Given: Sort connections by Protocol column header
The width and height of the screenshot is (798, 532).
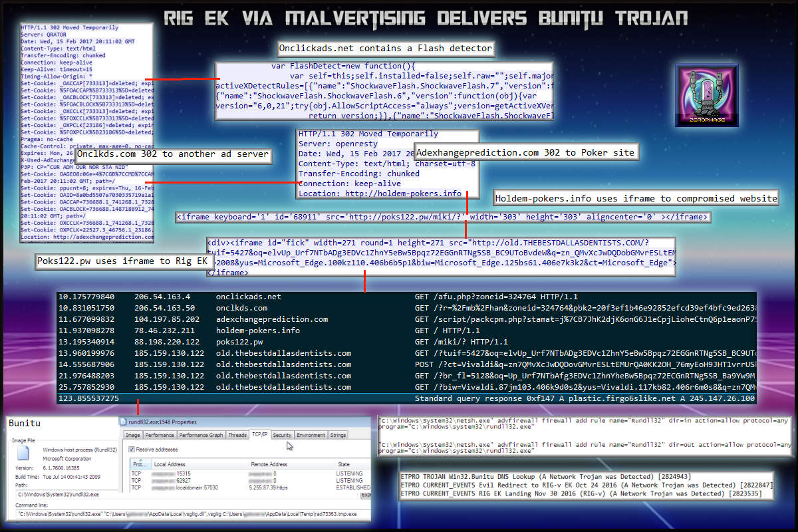Looking at the screenshot, I should (138, 464).
